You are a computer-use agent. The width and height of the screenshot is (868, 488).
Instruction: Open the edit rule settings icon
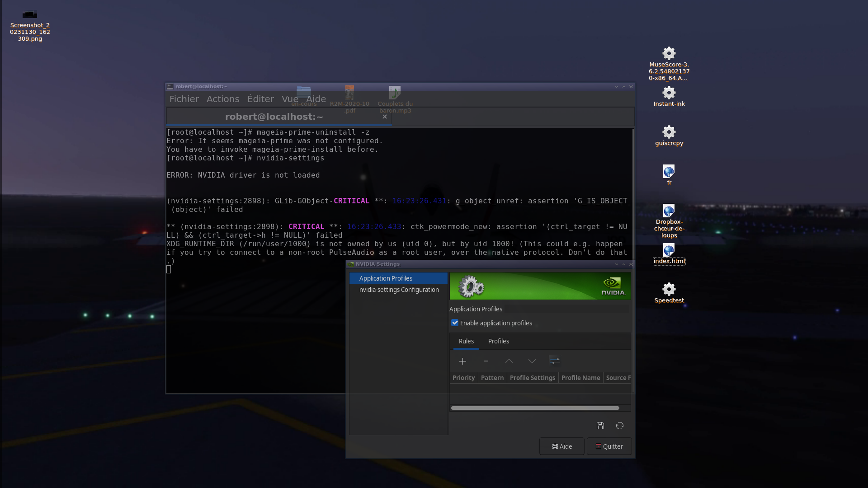[x=555, y=361]
